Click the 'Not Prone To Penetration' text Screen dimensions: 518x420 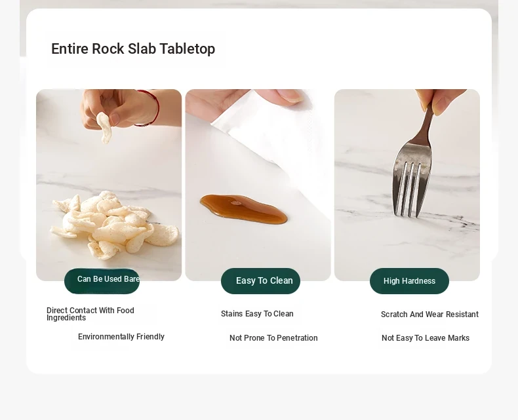[x=273, y=338]
